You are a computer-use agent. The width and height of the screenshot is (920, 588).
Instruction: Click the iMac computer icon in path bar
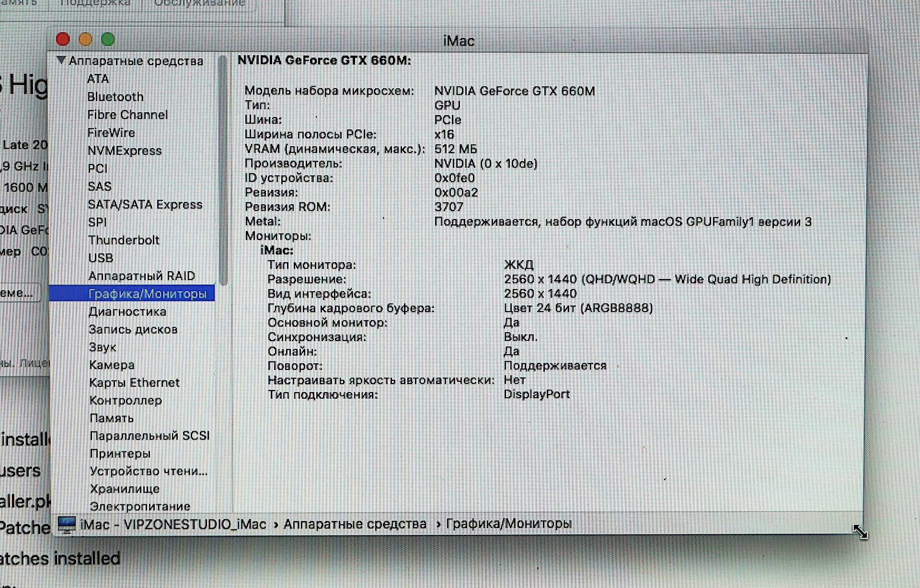(67, 524)
